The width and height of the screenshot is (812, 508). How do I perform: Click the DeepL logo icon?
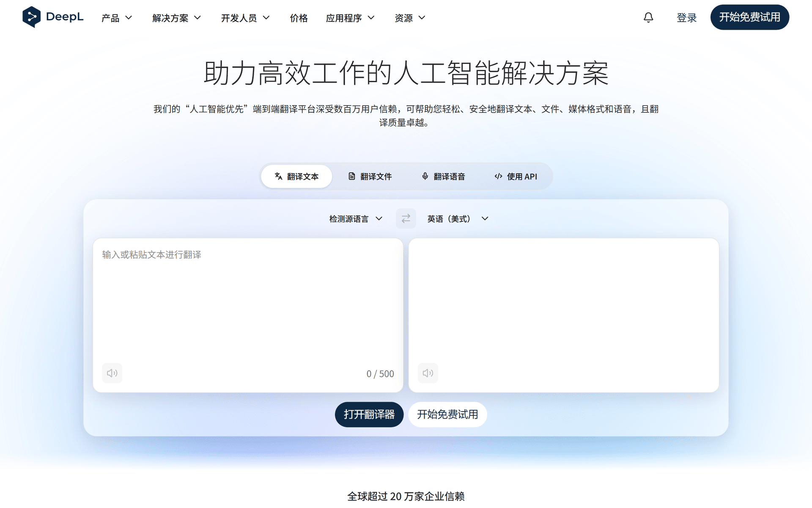pos(31,17)
